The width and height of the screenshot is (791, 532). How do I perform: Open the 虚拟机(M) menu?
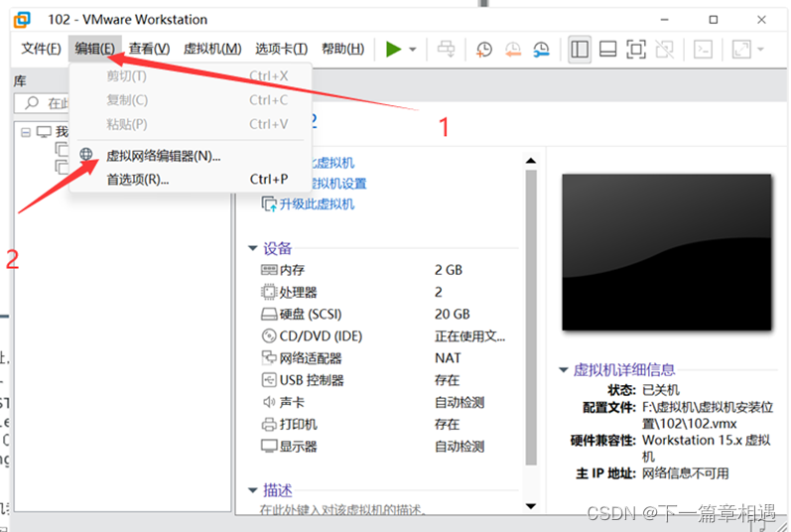tap(212, 49)
